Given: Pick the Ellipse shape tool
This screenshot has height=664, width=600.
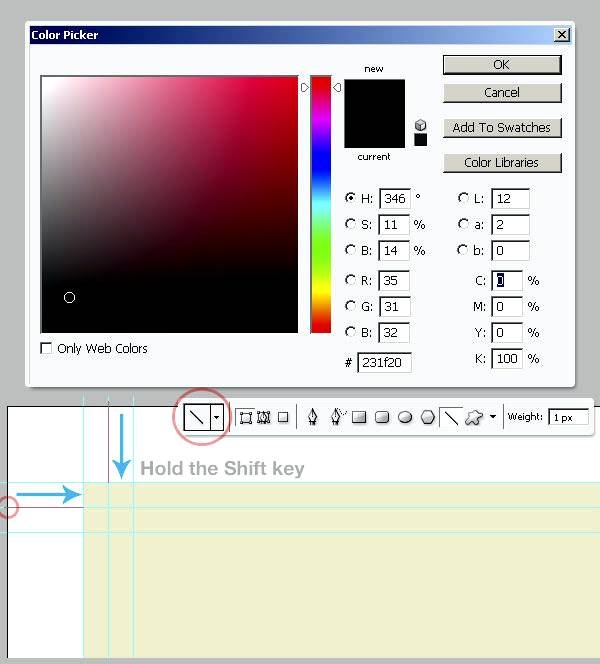Looking at the screenshot, I should pyautogui.click(x=405, y=418).
